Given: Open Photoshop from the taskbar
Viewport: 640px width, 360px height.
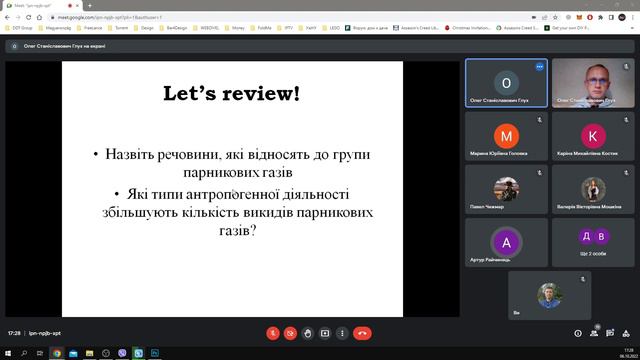Looking at the screenshot, I should pos(155,353).
